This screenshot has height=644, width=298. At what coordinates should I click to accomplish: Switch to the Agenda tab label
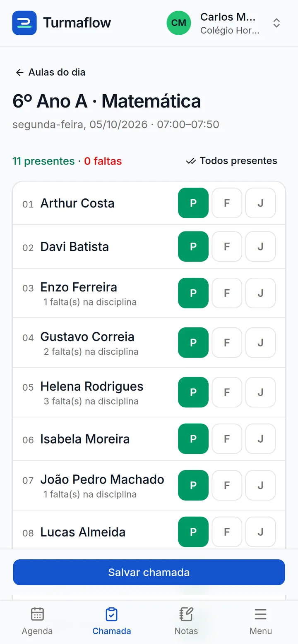[37, 631]
